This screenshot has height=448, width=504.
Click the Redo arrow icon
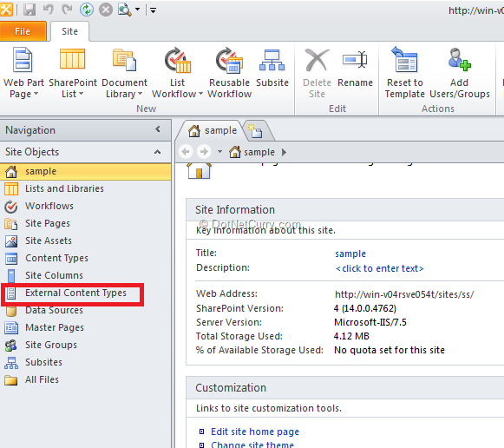67,10
